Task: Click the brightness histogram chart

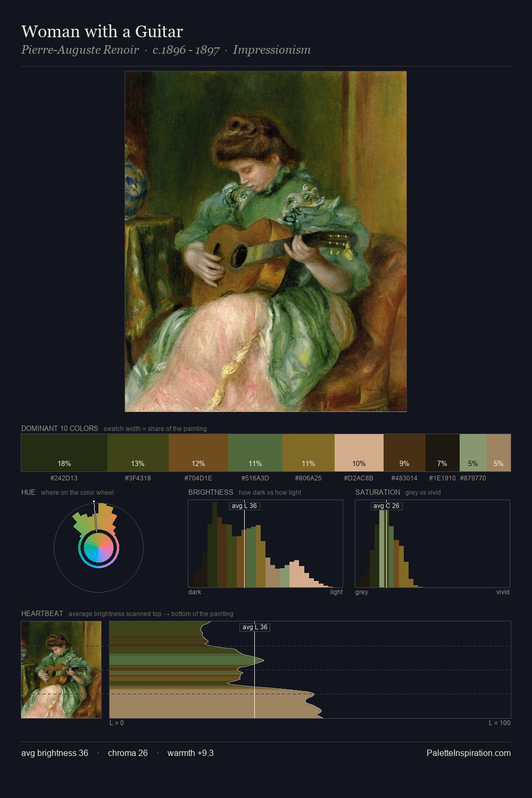Action: 265,544
